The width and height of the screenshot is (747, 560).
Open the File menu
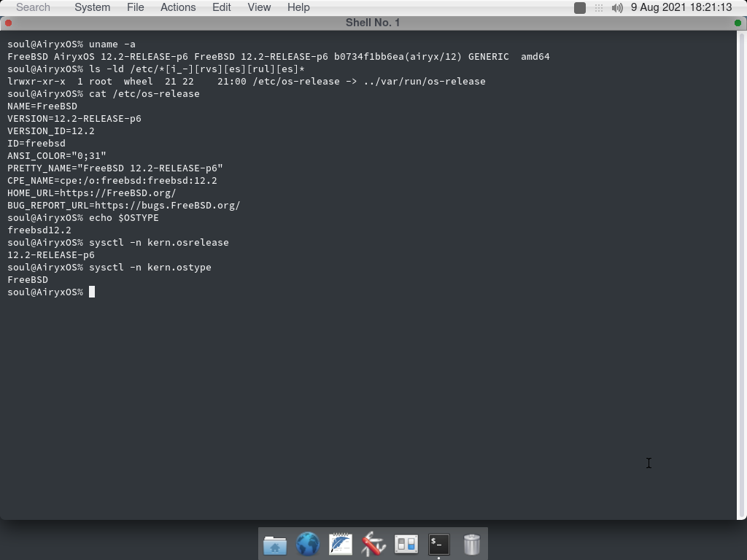[135, 7]
